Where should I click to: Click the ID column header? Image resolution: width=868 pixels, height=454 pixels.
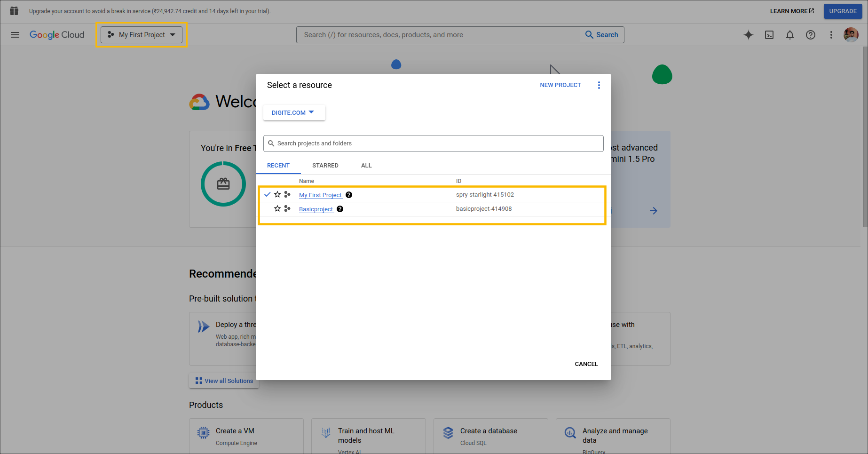458,181
